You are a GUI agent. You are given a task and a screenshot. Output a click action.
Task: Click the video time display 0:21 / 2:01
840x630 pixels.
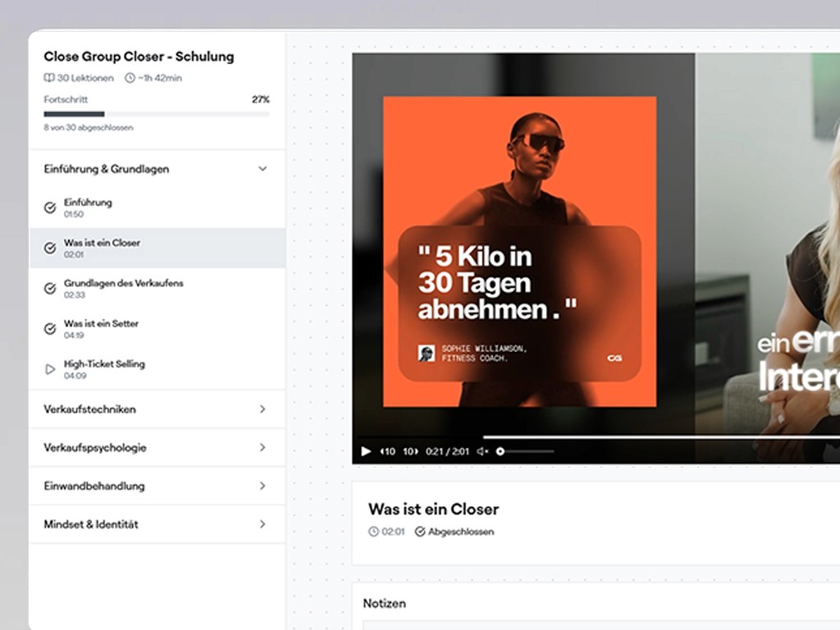point(447,452)
